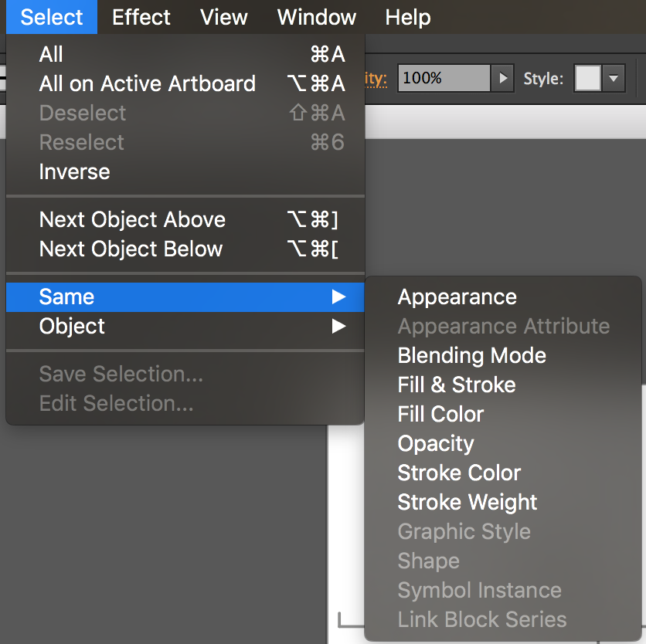
Task: Select objects with same Fill Color
Action: (440, 414)
